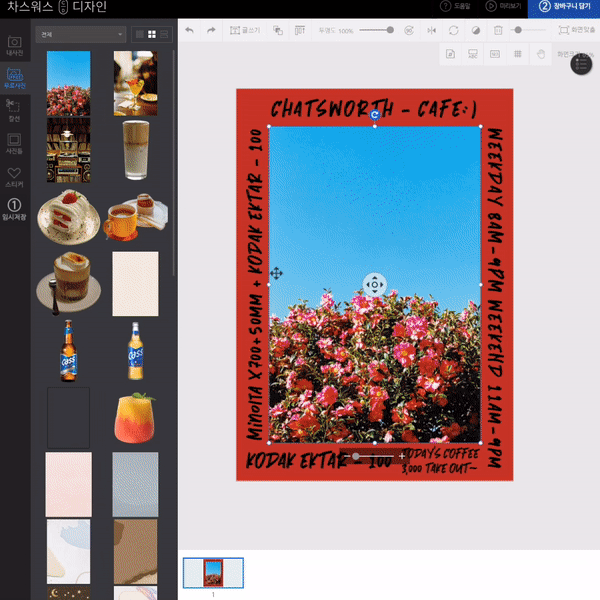Open the 내사진 my photos sidebar tab
Image resolution: width=600 pixels, height=600 pixels.
click(x=15, y=46)
